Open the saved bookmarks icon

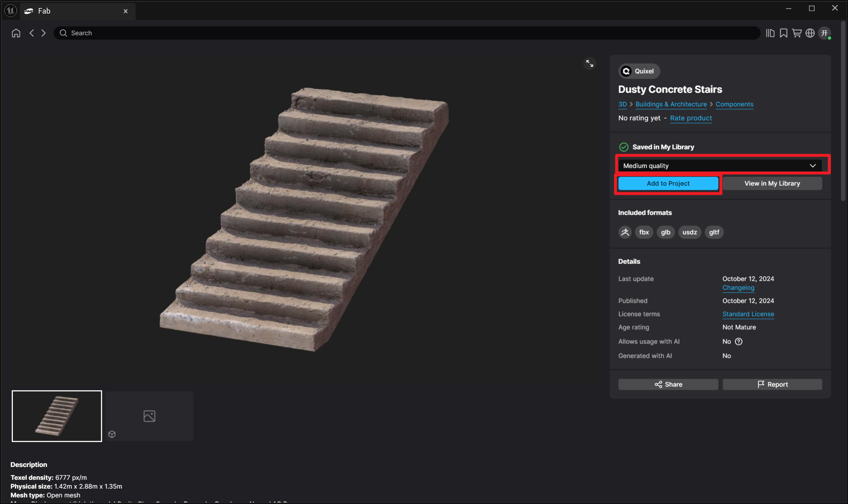click(x=783, y=33)
